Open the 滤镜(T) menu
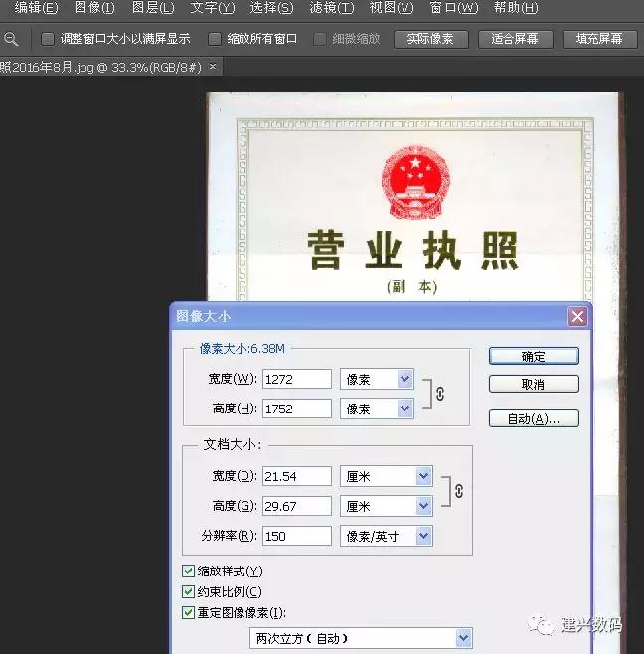This screenshot has width=644, height=654. (x=332, y=8)
